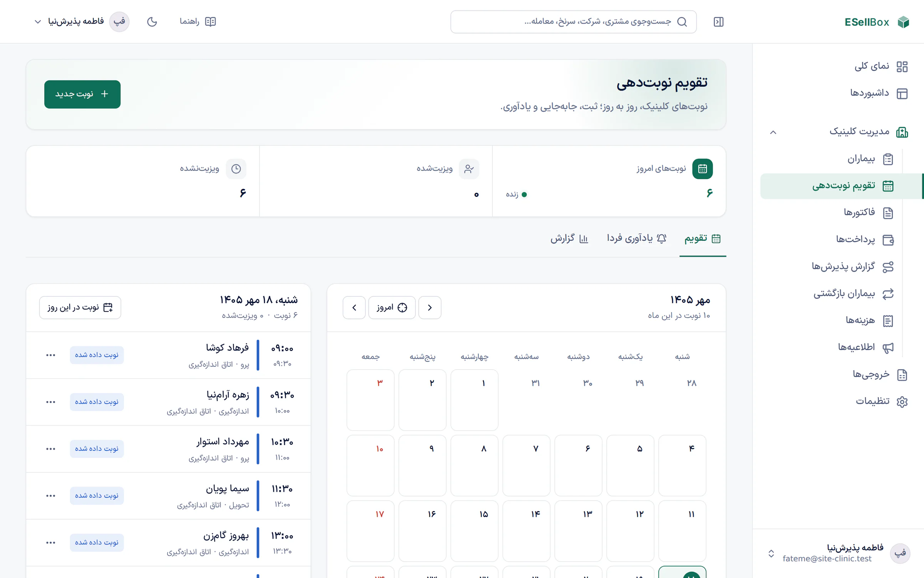
Task: Open options menu for بهروز گام‌زن
Action: tap(50, 543)
